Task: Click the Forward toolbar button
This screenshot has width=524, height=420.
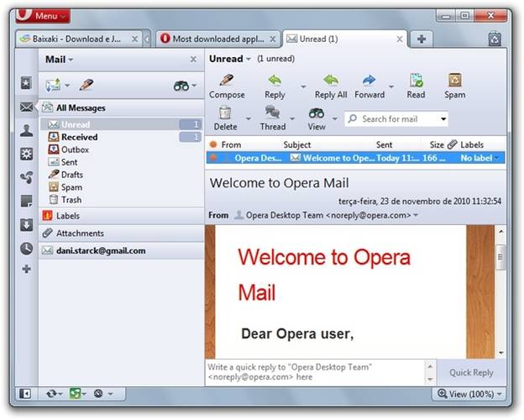Action: pos(369,87)
